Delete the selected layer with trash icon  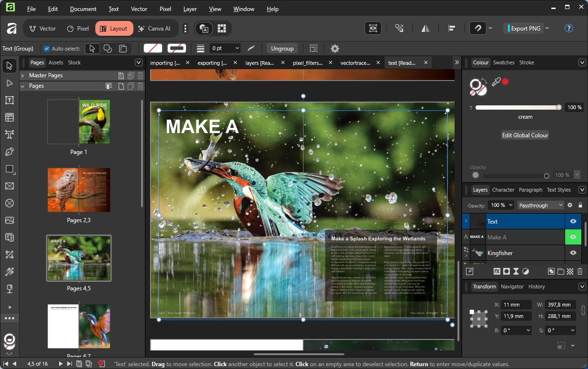580,271
